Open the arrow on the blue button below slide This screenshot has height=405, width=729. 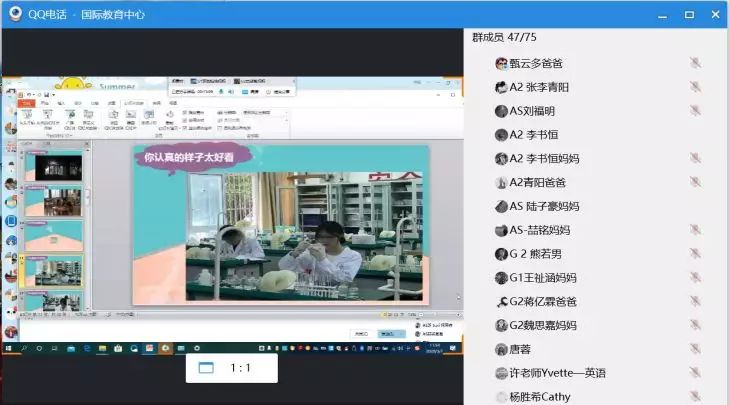(x=403, y=334)
